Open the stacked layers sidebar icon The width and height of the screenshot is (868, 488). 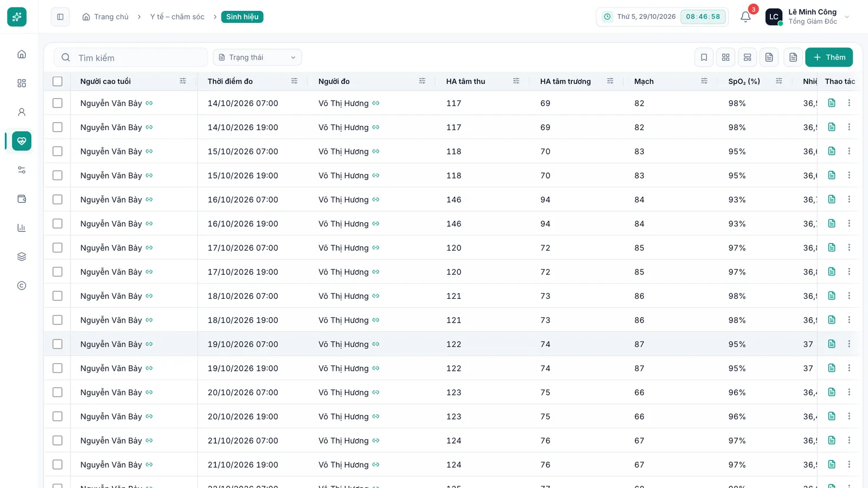[x=22, y=256]
